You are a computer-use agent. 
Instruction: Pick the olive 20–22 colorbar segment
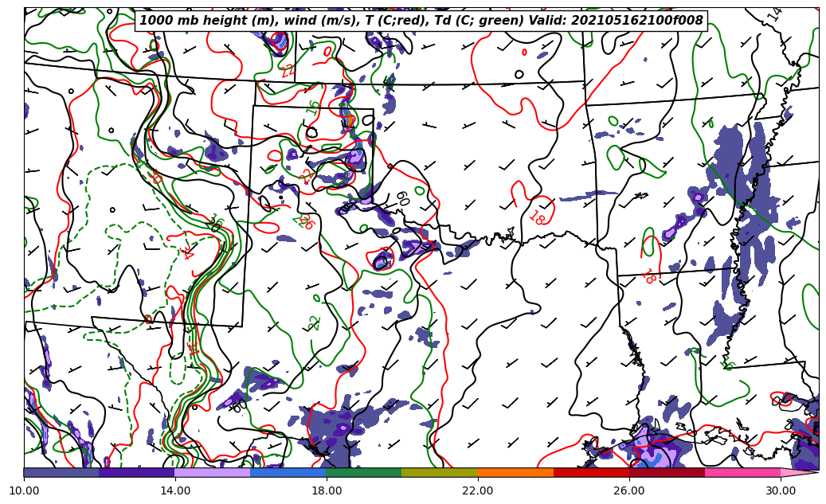coord(440,472)
